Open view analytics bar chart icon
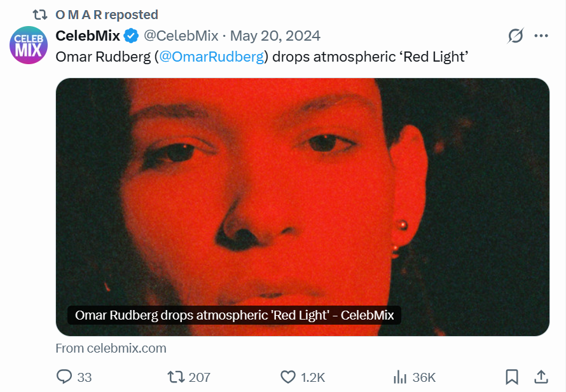This screenshot has width=566, height=392. tap(400, 377)
